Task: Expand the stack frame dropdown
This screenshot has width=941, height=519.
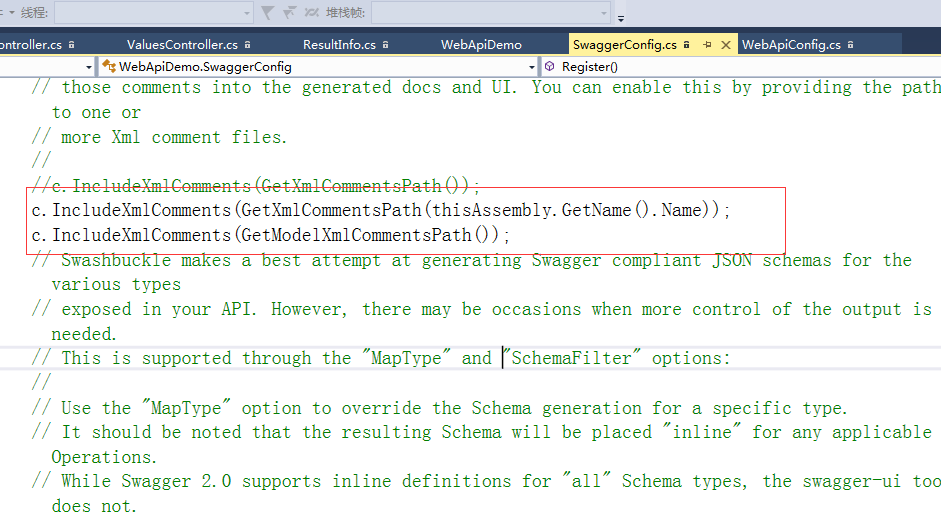Action: (x=603, y=13)
